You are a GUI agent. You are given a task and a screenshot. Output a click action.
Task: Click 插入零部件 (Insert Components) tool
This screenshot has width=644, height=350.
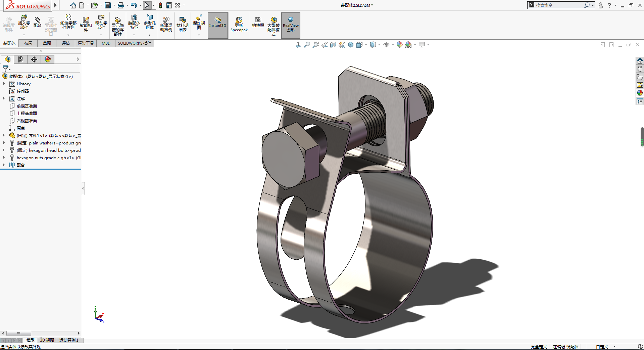[24, 23]
